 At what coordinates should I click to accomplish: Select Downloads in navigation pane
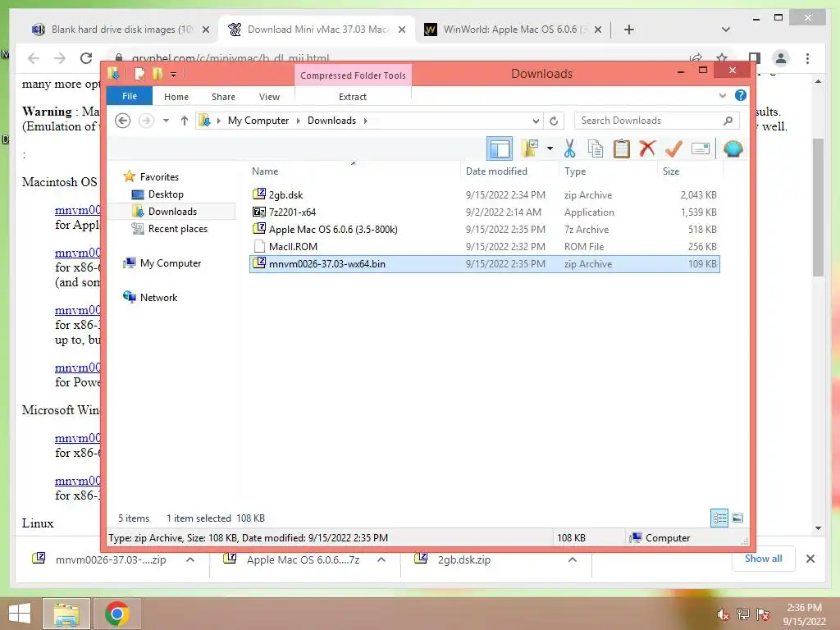coord(172,211)
